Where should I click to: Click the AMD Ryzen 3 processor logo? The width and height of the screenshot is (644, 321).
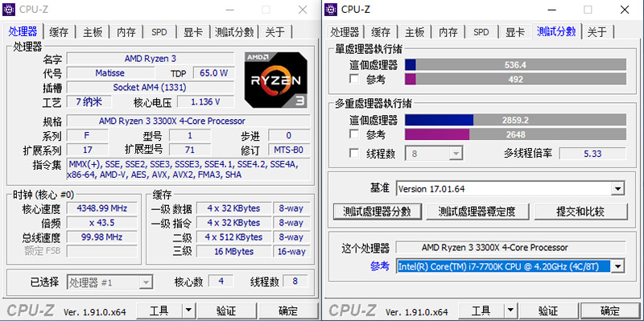tap(275, 80)
